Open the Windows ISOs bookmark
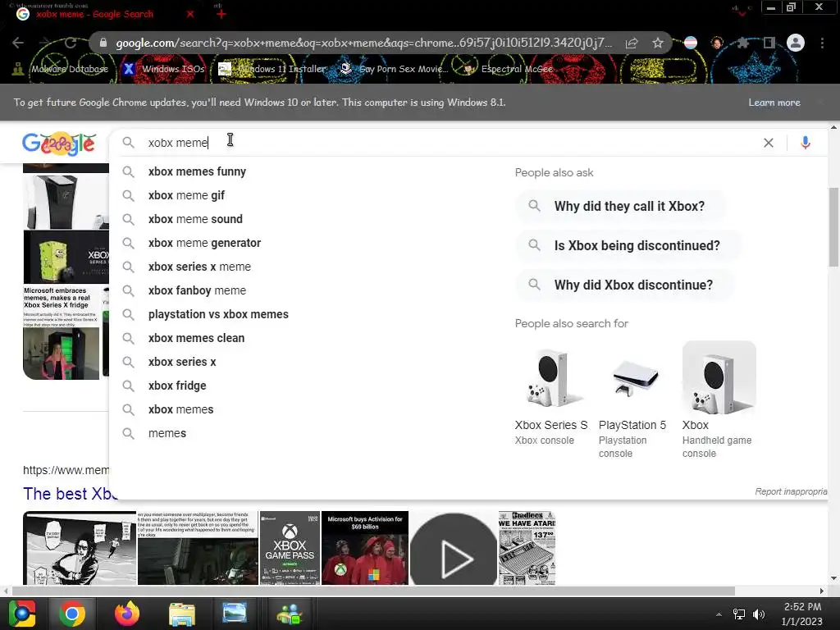Screen dimensions: 840x630 164,69
